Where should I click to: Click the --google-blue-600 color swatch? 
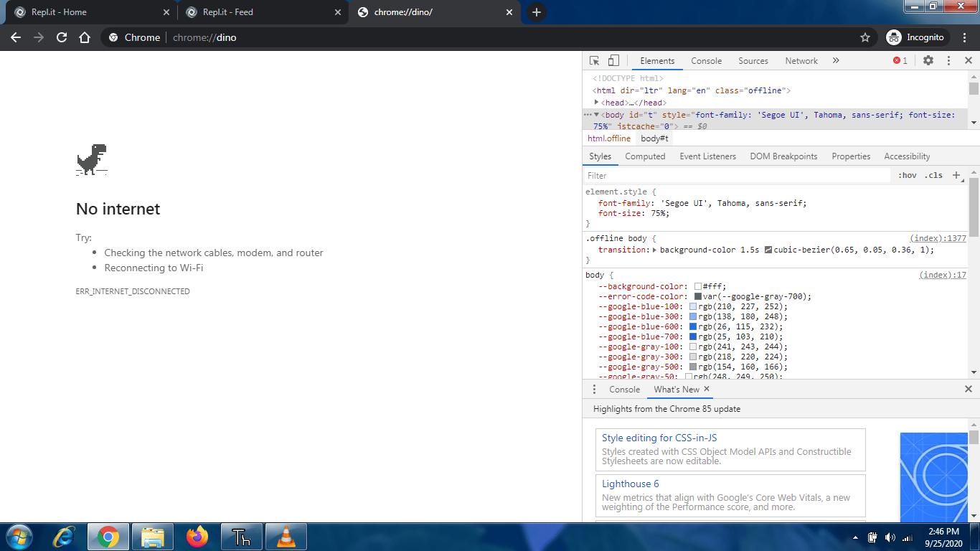pos(693,326)
